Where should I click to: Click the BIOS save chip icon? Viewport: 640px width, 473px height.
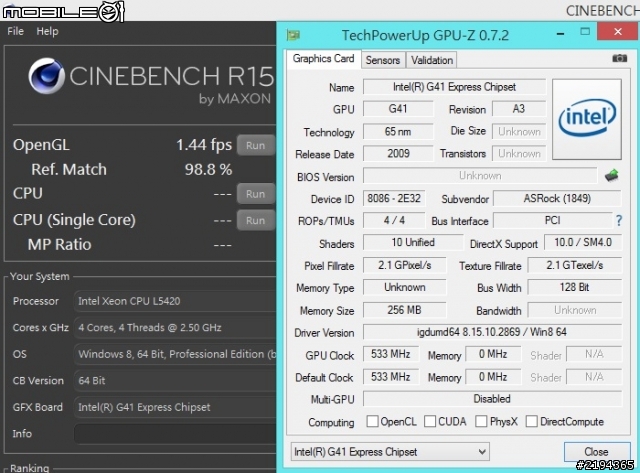611,176
